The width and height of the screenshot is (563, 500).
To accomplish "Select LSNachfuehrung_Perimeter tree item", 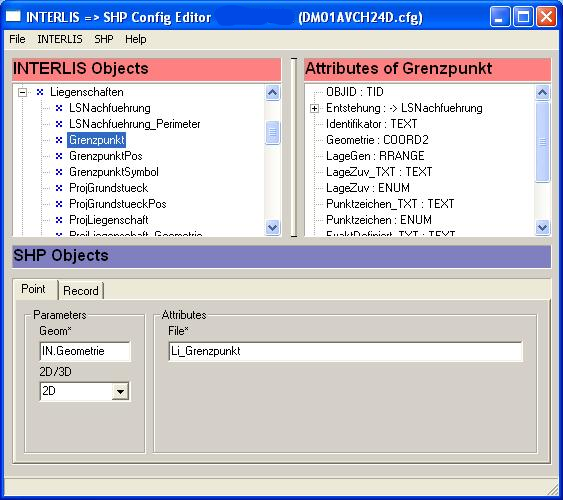I will (x=135, y=124).
